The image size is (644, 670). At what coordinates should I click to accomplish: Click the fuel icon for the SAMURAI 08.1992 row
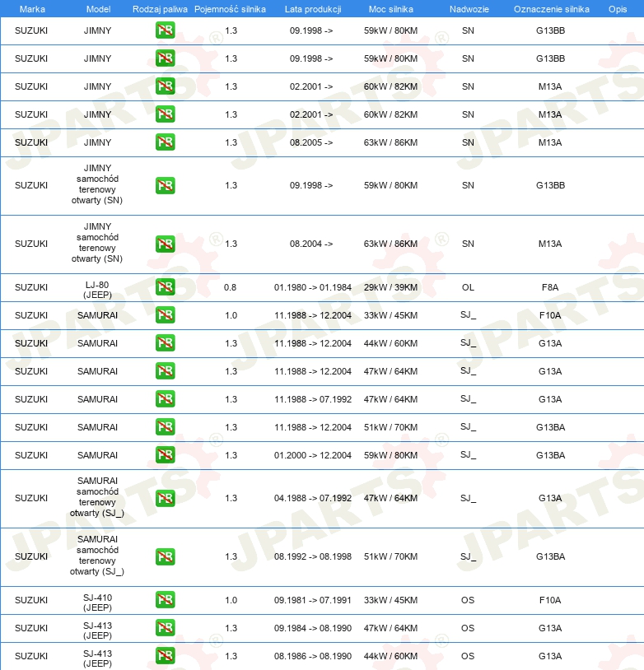pyautogui.click(x=165, y=556)
